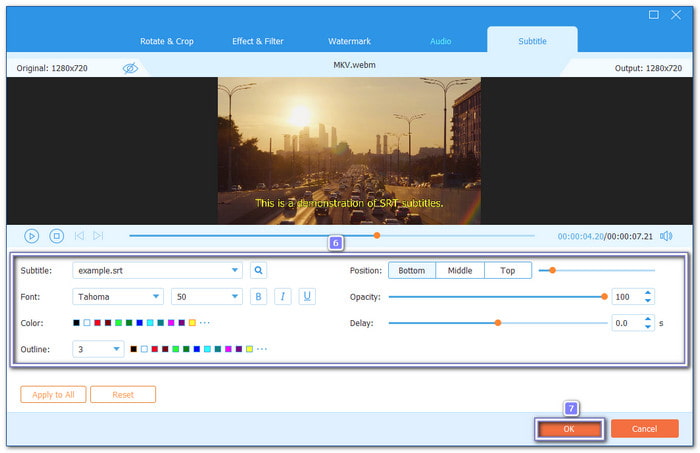
Task: Pick magenta subtitle color swatch
Action: [171, 323]
